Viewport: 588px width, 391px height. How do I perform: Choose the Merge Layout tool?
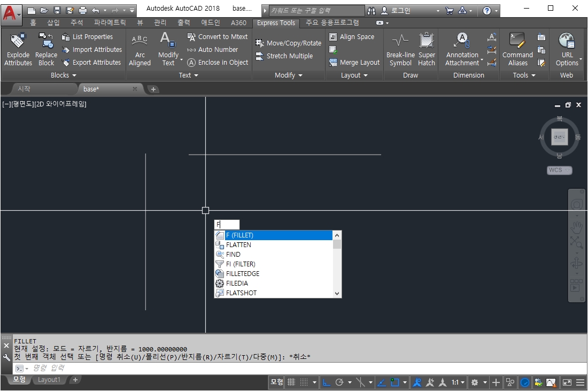(x=354, y=62)
